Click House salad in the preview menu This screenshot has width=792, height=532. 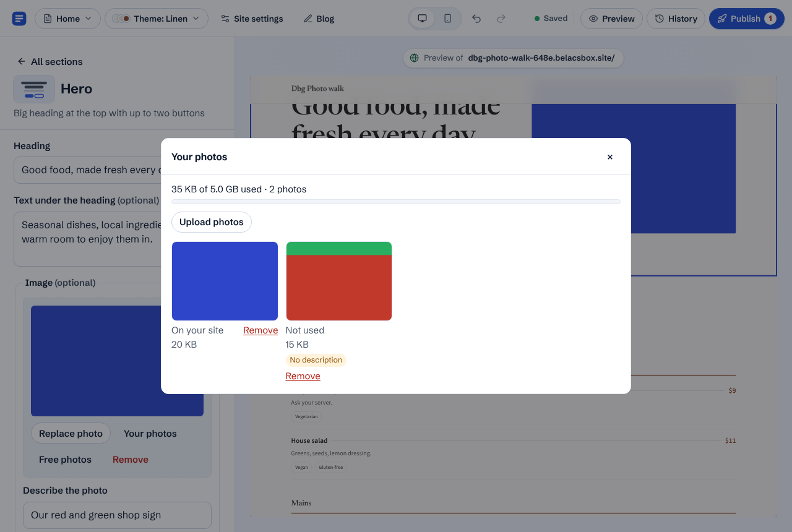coord(309,440)
